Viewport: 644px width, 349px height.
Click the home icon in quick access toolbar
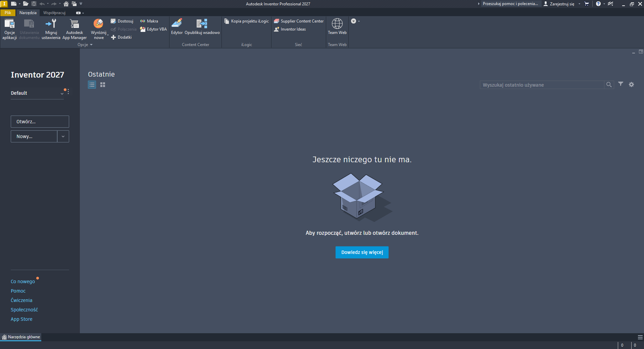[66, 4]
